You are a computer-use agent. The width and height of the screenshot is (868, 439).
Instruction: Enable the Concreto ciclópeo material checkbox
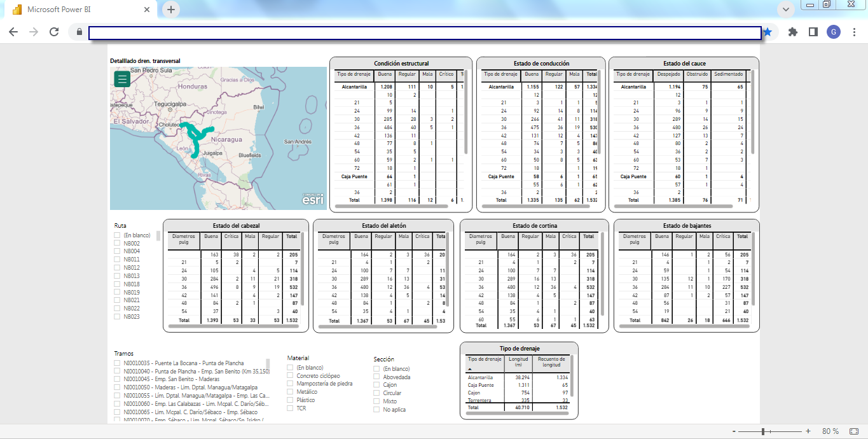291,375
